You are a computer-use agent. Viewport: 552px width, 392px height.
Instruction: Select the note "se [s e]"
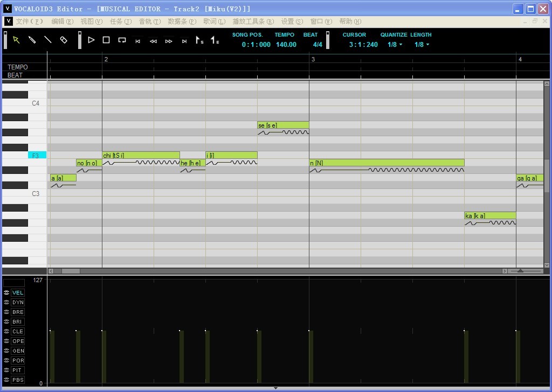[283, 125]
